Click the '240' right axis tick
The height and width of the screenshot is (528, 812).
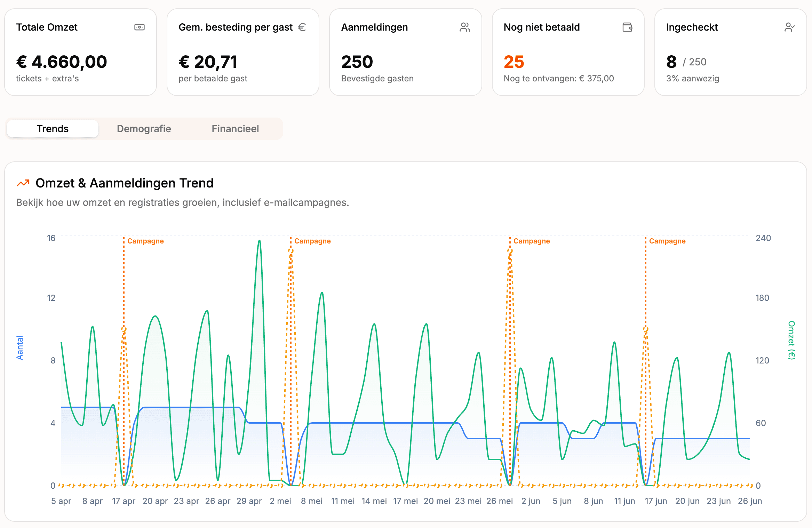coord(763,238)
